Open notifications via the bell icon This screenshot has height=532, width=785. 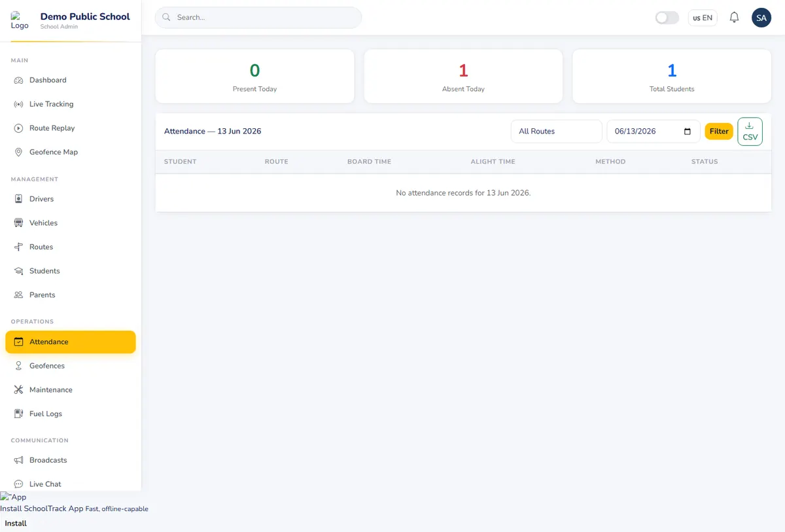point(734,18)
